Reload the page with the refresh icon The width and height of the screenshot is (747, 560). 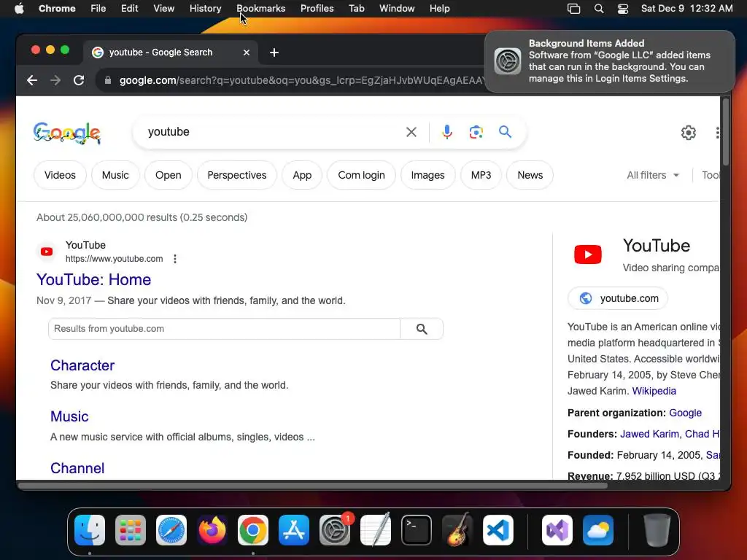(x=79, y=80)
